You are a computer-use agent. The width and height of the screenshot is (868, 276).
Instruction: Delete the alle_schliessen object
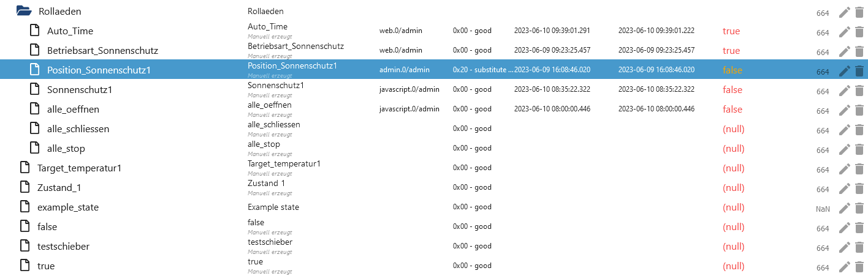859,129
